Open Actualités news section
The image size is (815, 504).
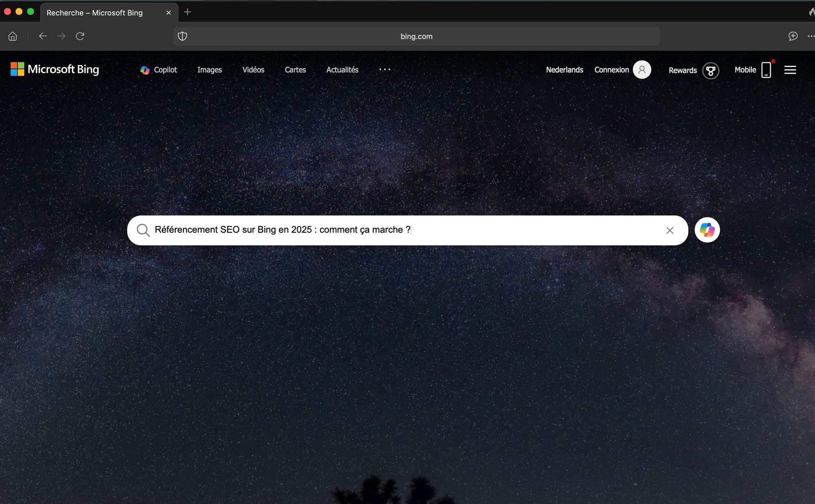coord(342,70)
